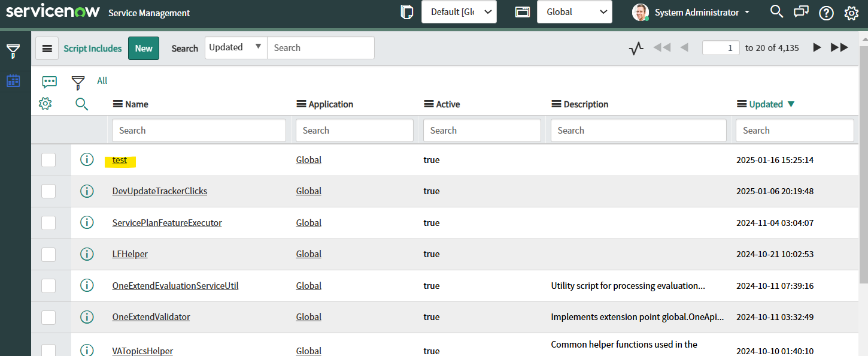Open the Name column header menu
The height and width of the screenshot is (356, 868).
tap(117, 104)
